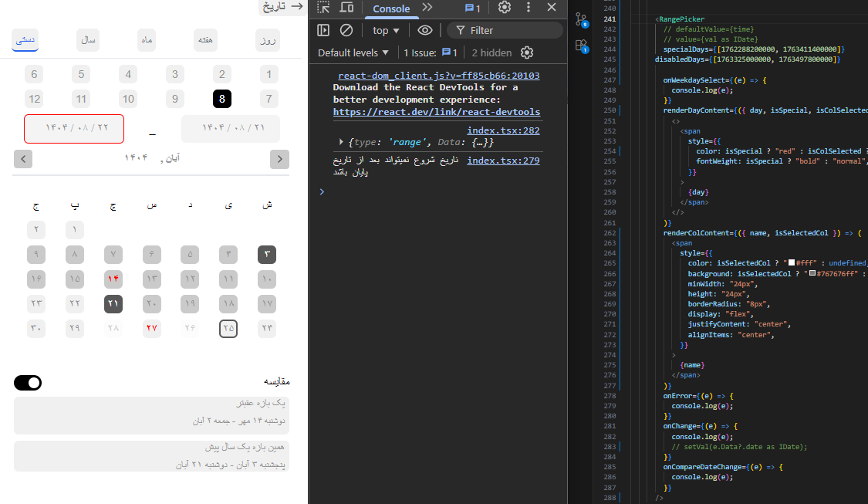Switch to the هفته range tab
868x504 pixels.
(205, 40)
